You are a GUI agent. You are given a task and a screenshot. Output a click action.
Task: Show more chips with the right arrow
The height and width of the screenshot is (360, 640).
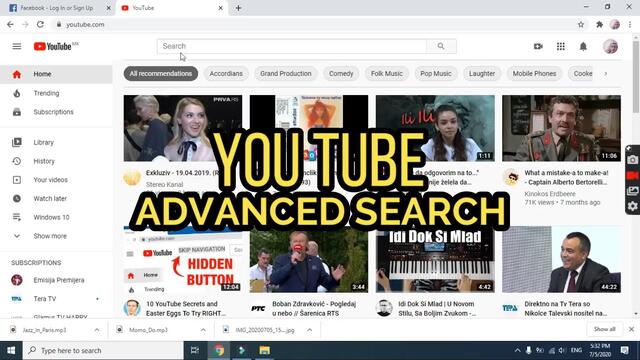click(x=606, y=73)
